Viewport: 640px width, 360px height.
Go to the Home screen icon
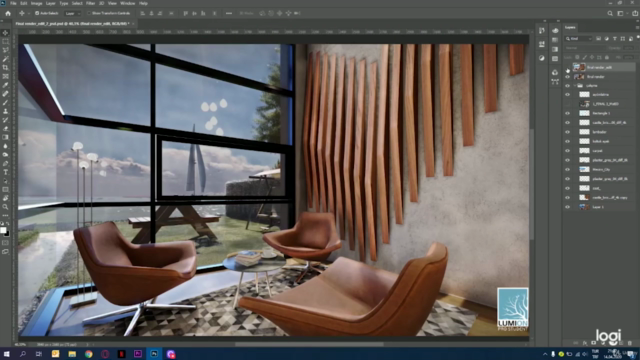pyautogui.click(x=8, y=13)
